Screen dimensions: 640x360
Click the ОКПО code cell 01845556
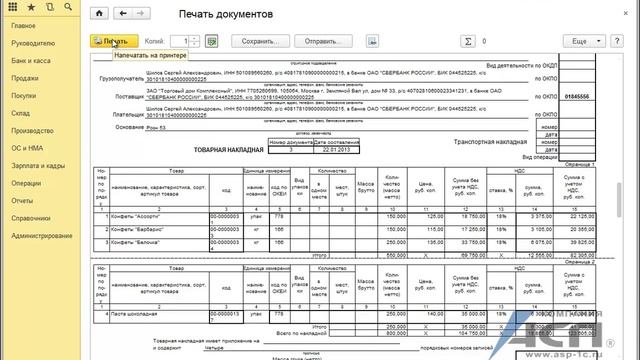(577, 97)
